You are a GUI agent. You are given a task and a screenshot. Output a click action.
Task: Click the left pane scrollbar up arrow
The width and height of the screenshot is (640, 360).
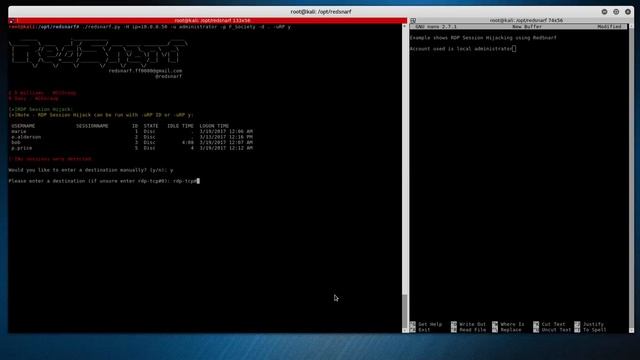[405, 26]
